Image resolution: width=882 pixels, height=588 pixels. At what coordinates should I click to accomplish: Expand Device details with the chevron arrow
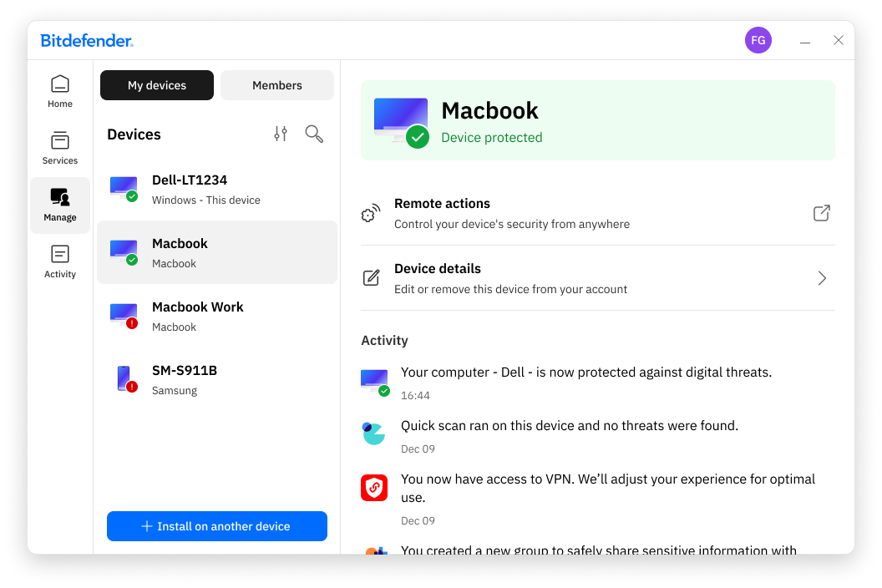point(821,277)
